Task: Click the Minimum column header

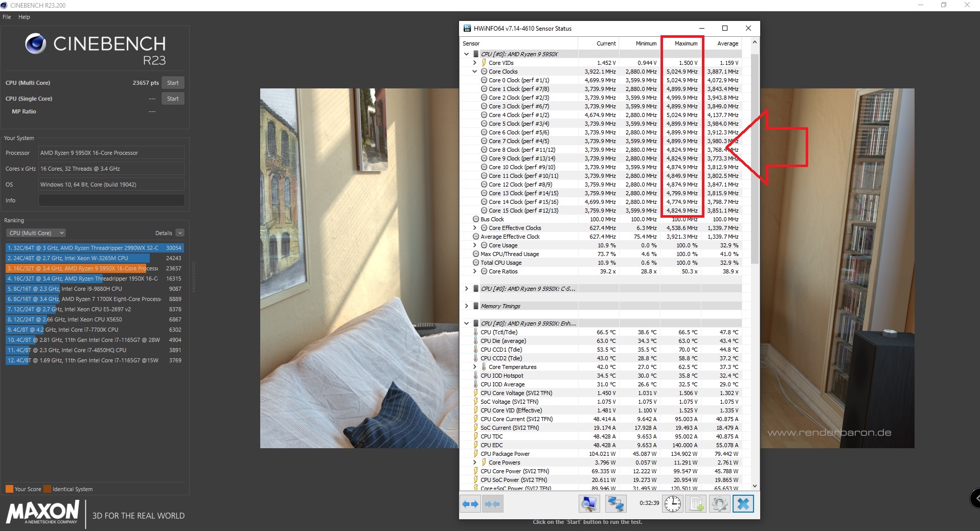Action: tap(640, 43)
